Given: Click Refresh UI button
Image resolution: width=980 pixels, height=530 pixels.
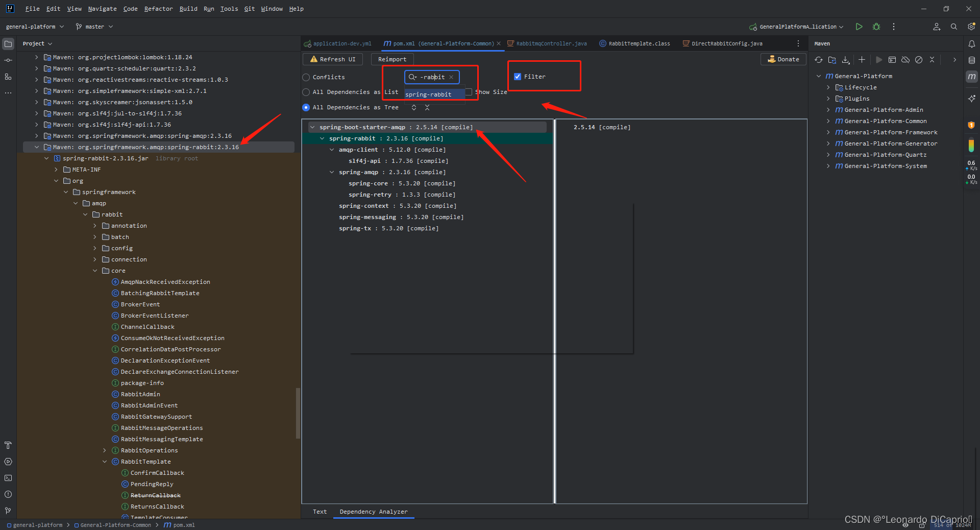Looking at the screenshot, I should click(333, 59).
